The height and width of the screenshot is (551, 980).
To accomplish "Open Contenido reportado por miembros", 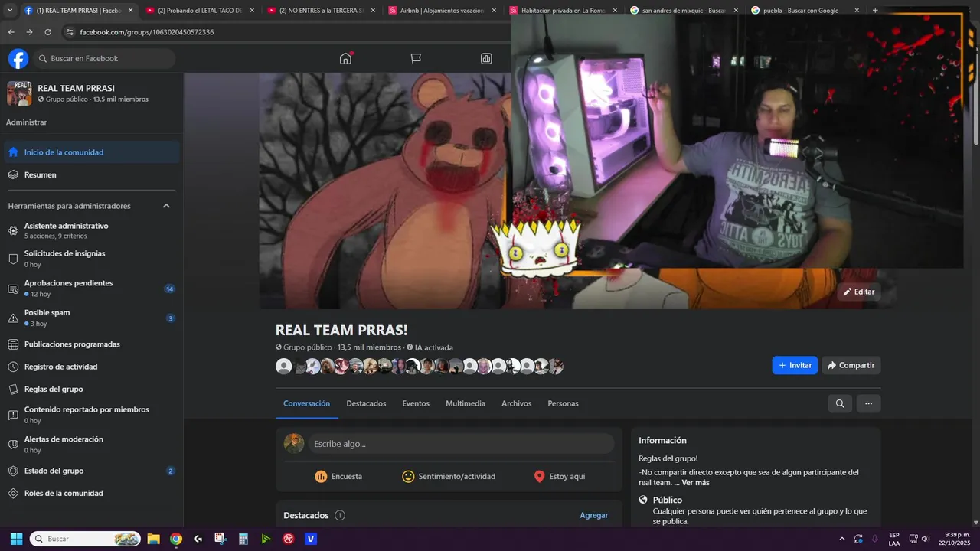I will tap(92, 415).
